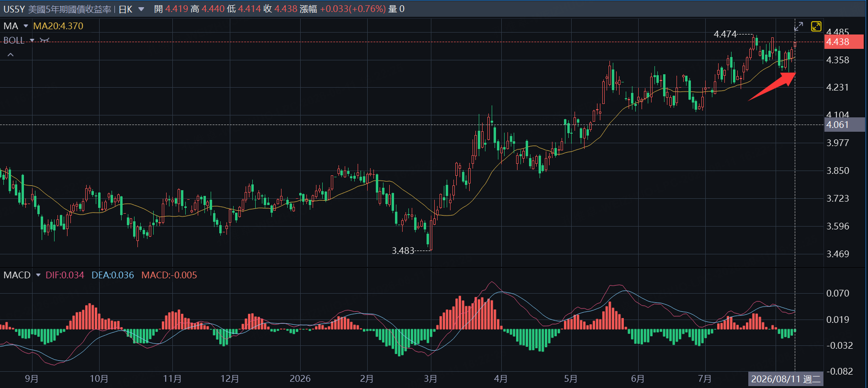Click the 4.474 high point label
The width and height of the screenshot is (868, 388).
pos(725,34)
